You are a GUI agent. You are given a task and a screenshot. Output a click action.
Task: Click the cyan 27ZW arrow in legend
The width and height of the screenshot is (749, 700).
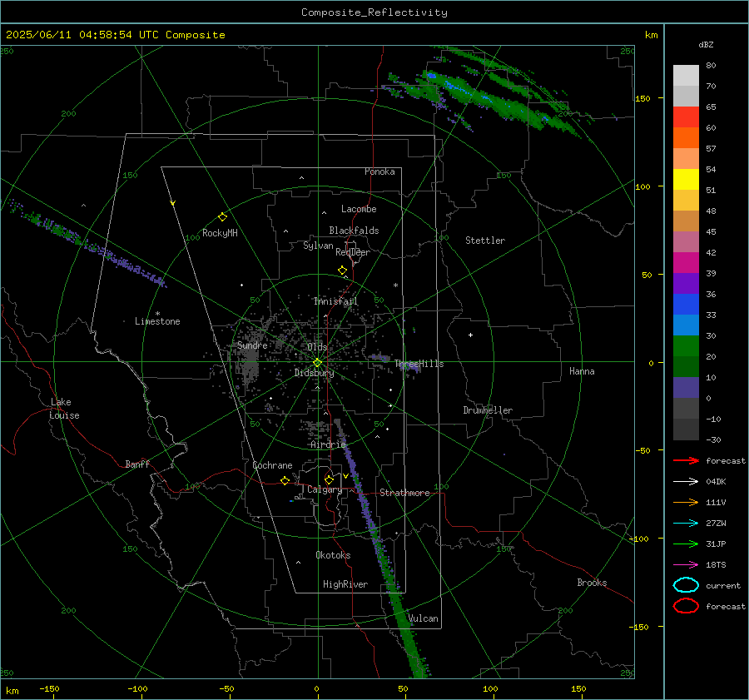pyautogui.click(x=686, y=524)
